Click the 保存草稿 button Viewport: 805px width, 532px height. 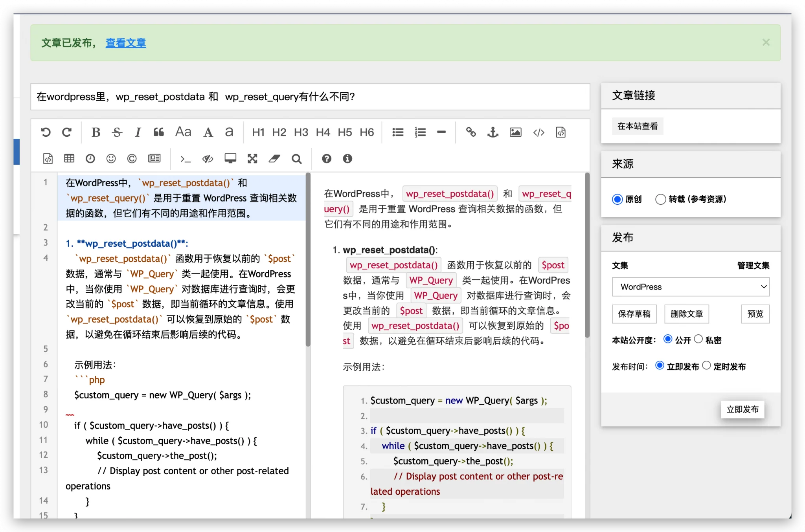point(634,314)
